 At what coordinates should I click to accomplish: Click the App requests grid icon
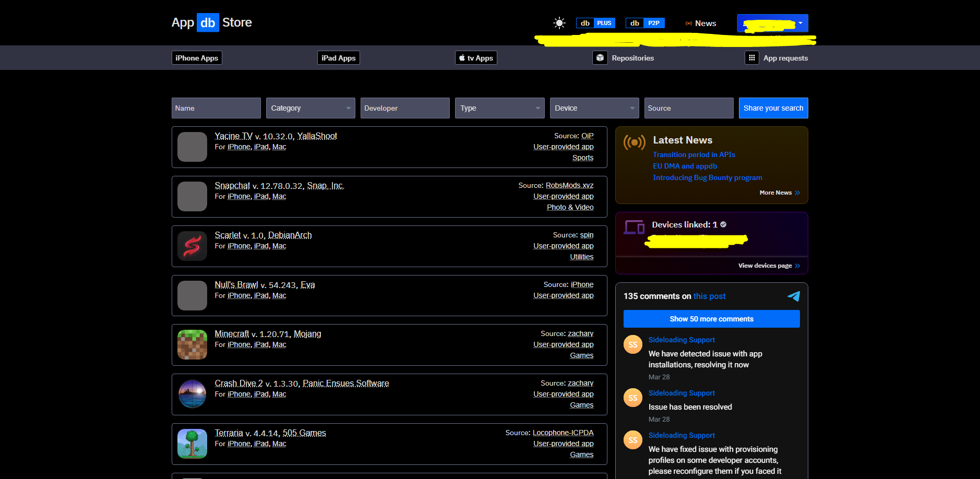click(751, 58)
